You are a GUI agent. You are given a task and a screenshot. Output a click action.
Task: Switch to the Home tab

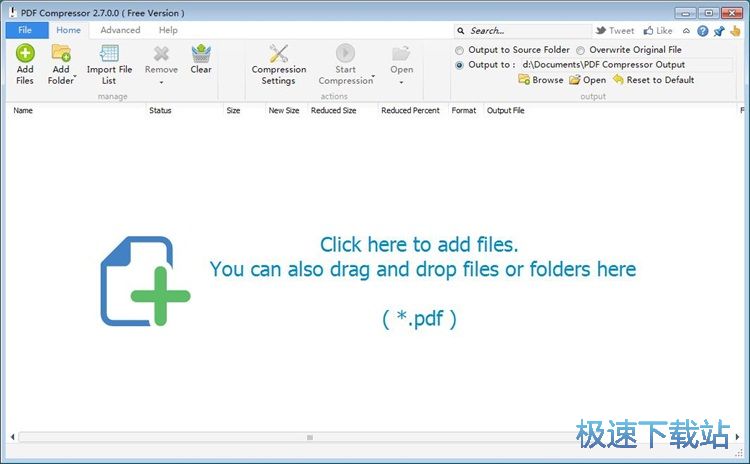[68, 30]
